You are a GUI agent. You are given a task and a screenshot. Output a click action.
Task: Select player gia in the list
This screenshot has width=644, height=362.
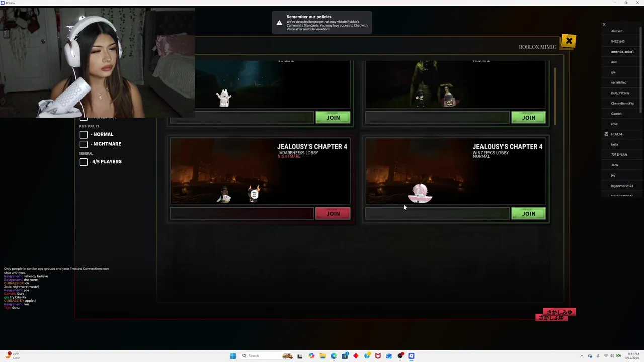(x=613, y=72)
